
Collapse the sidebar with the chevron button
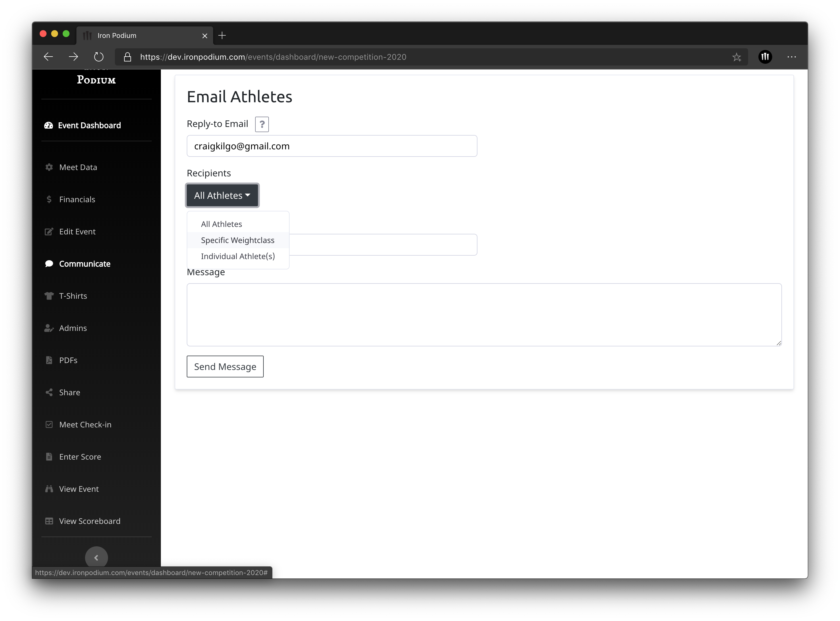tap(96, 558)
